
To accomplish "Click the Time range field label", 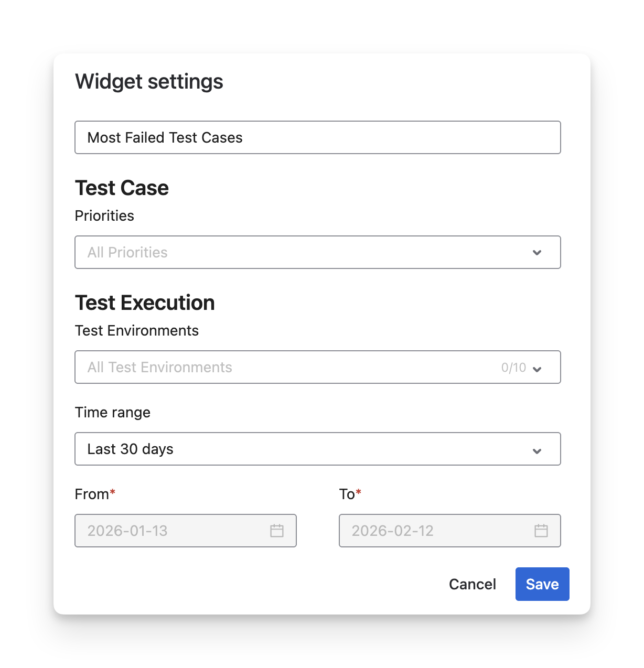I will tap(112, 412).
